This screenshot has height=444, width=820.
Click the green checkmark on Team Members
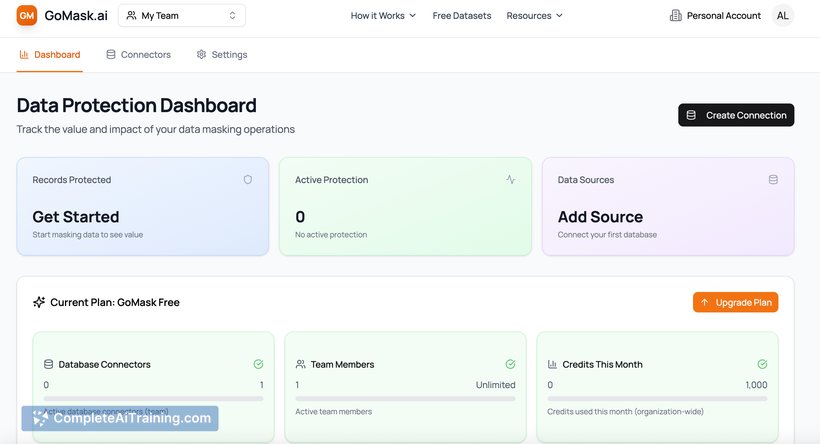pos(510,365)
